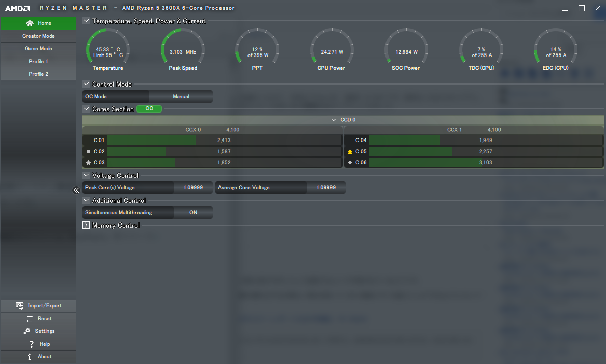Toggle the green OC badge in Cores Section
The image size is (606, 364).
(149, 109)
